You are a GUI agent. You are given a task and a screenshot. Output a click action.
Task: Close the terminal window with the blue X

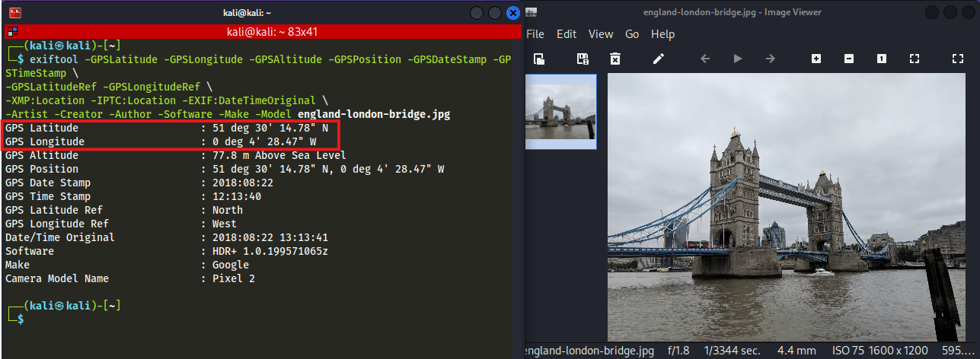pyautogui.click(x=513, y=12)
